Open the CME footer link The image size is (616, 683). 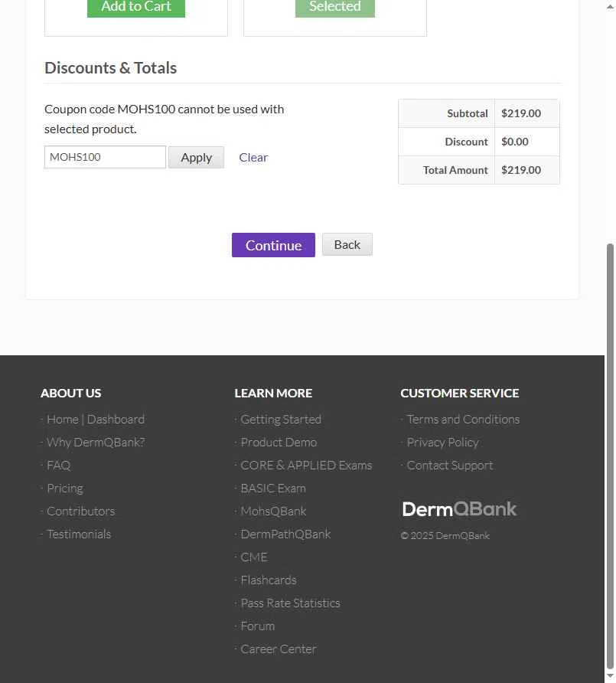pos(254,557)
